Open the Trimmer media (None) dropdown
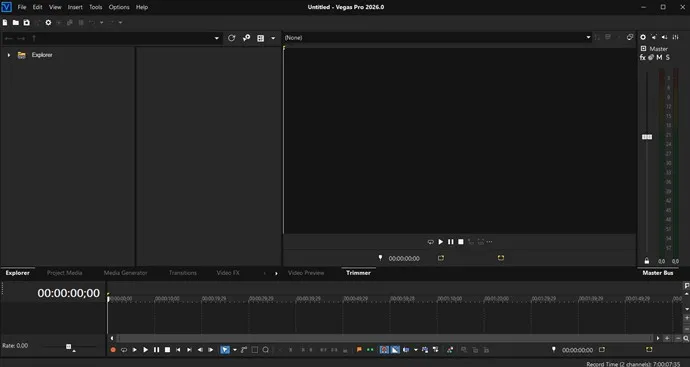This screenshot has height=367, width=690. pos(588,37)
